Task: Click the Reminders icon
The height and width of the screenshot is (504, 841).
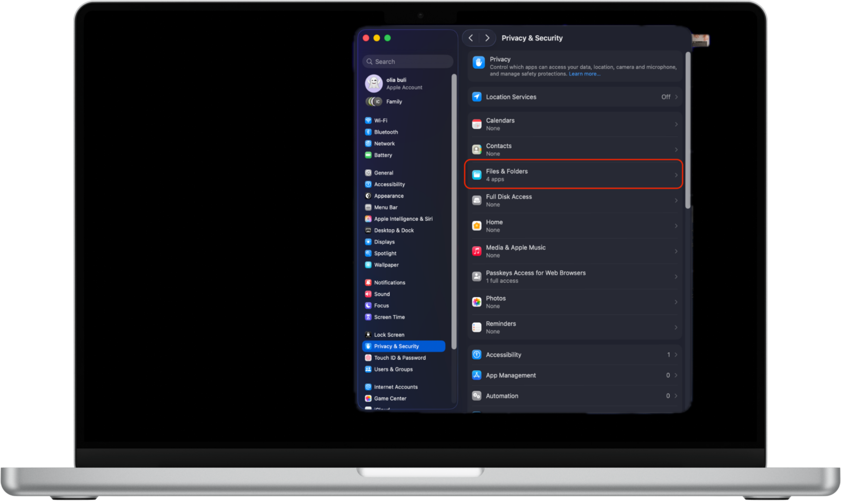Action: coord(477,327)
